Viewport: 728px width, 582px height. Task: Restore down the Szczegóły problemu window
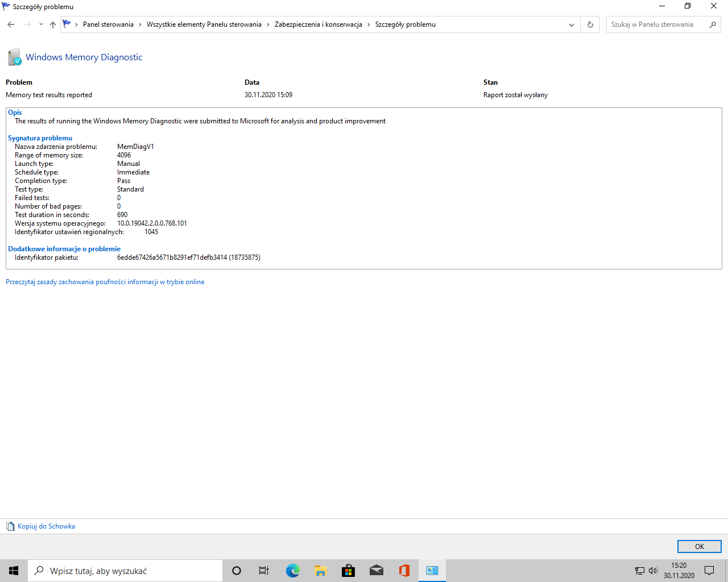(x=688, y=6)
